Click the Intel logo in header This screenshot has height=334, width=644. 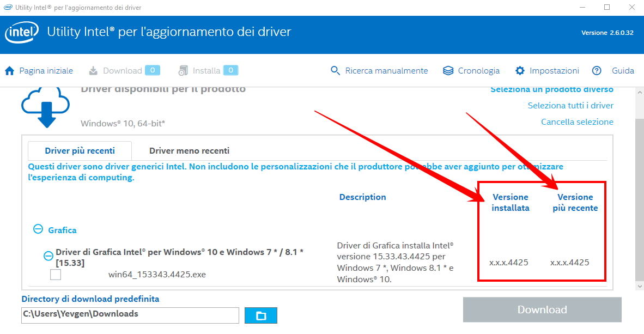[x=22, y=32]
